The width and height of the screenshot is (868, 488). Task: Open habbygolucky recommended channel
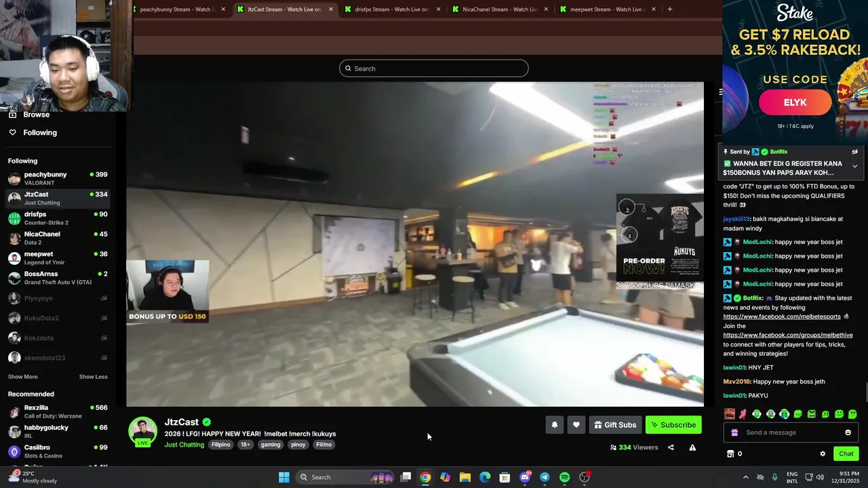[58, 431]
